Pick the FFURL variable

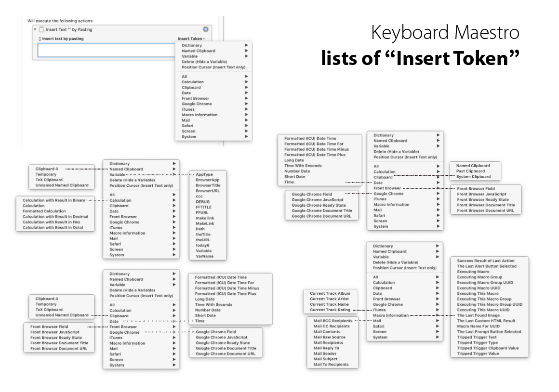pyautogui.click(x=202, y=212)
